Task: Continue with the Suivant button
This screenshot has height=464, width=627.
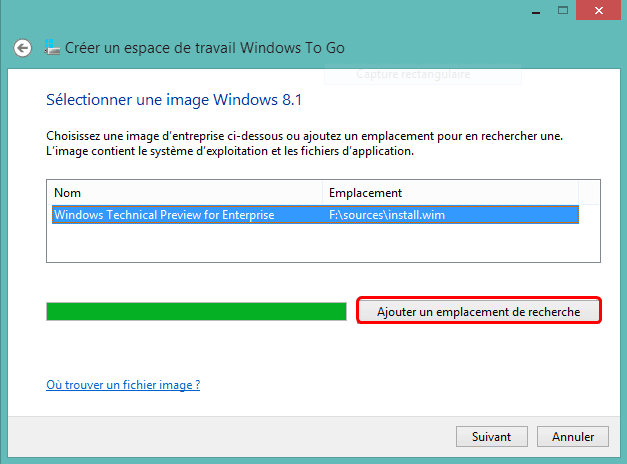Action: (485, 436)
